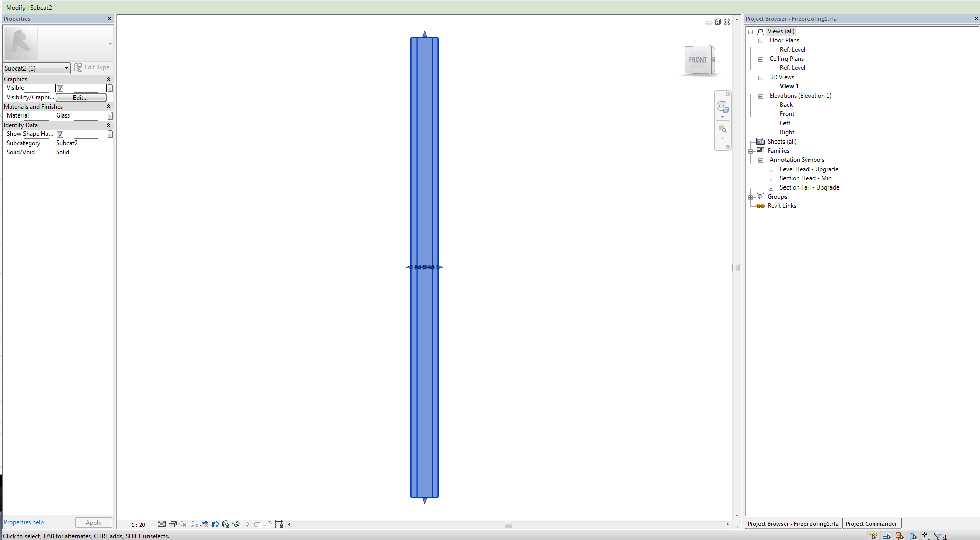The width and height of the screenshot is (980, 540).
Task: Disable Show Shape Handles checkbox
Action: [60, 134]
